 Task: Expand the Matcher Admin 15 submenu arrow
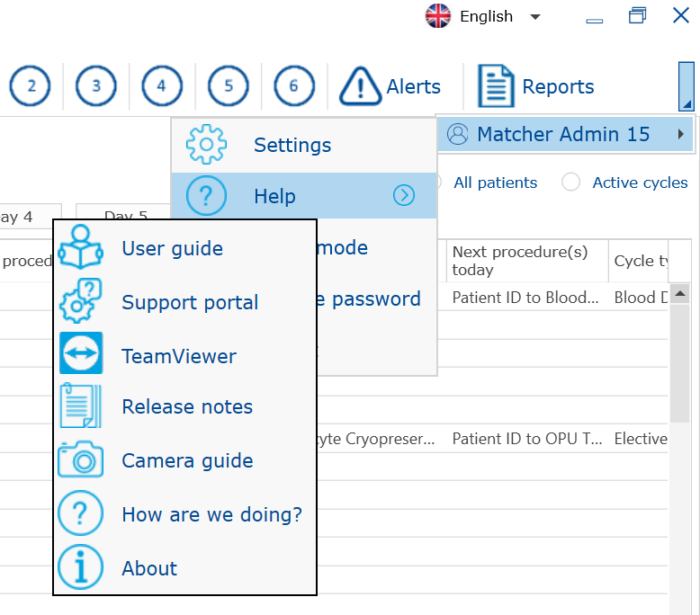coord(680,135)
